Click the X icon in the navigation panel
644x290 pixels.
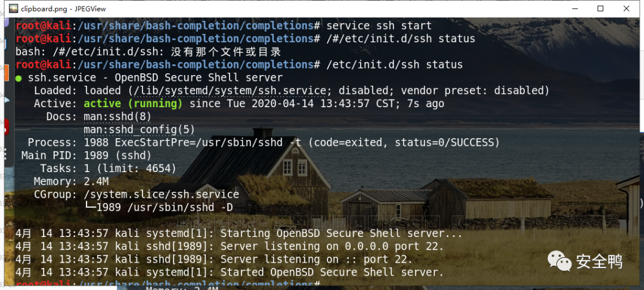(x=261, y=223)
